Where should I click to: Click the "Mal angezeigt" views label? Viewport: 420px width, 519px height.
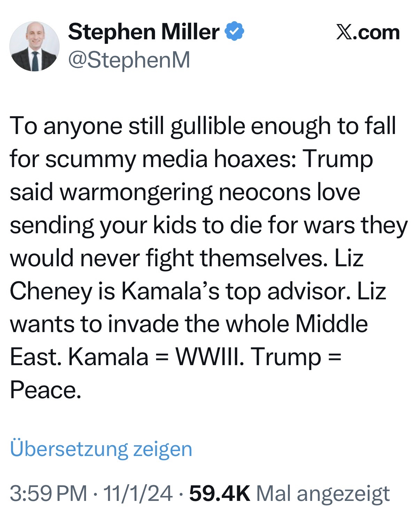[323, 493]
